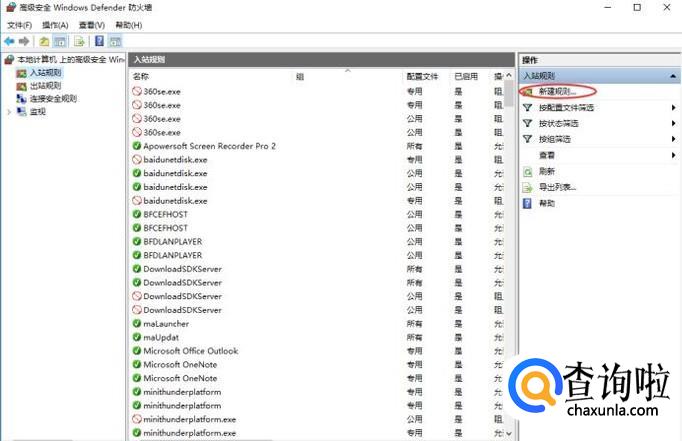Image resolution: width=682 pixels, height=441 pixels.
Task: Click the 新建规则 icon in actions pane
Action: coord(528,91)
